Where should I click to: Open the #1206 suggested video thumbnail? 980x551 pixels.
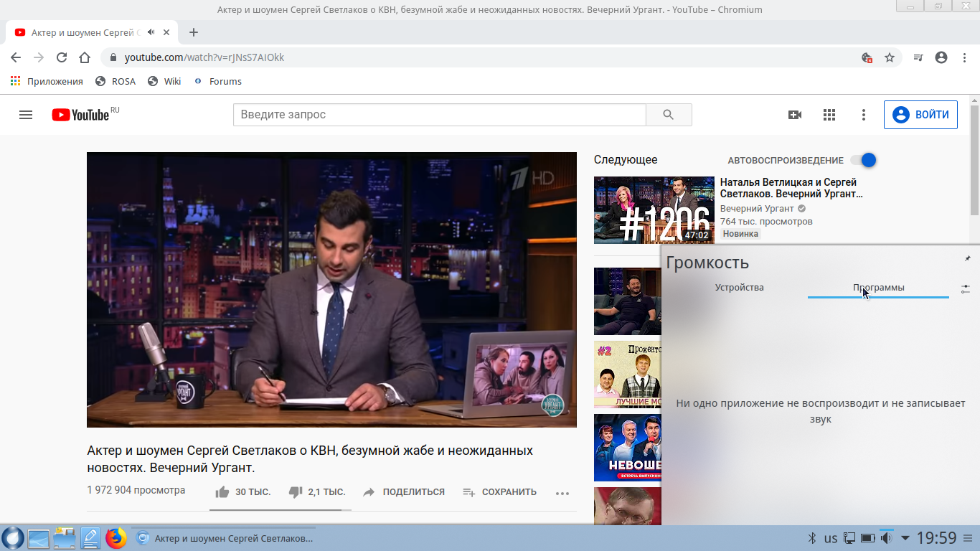(x=654, y=210)
